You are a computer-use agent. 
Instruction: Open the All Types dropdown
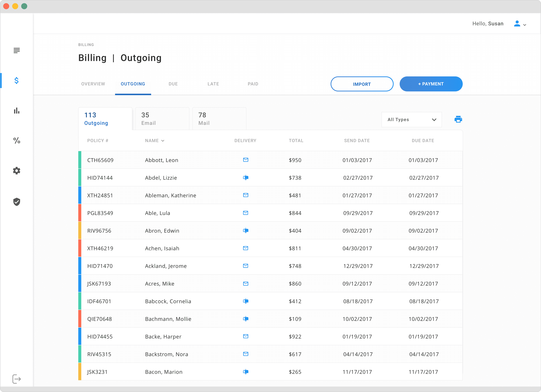tap(411, 120)
